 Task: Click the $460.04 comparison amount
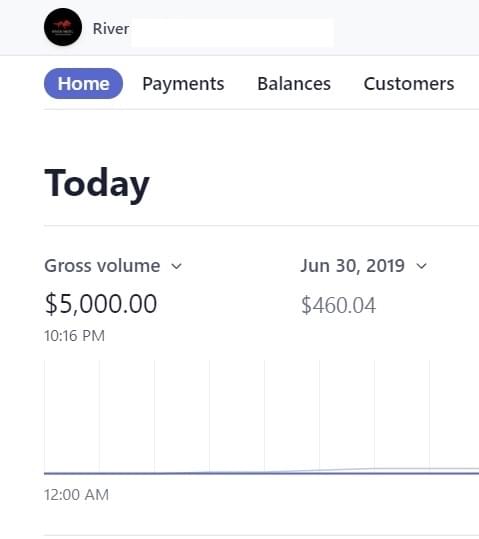pos(338,305)
